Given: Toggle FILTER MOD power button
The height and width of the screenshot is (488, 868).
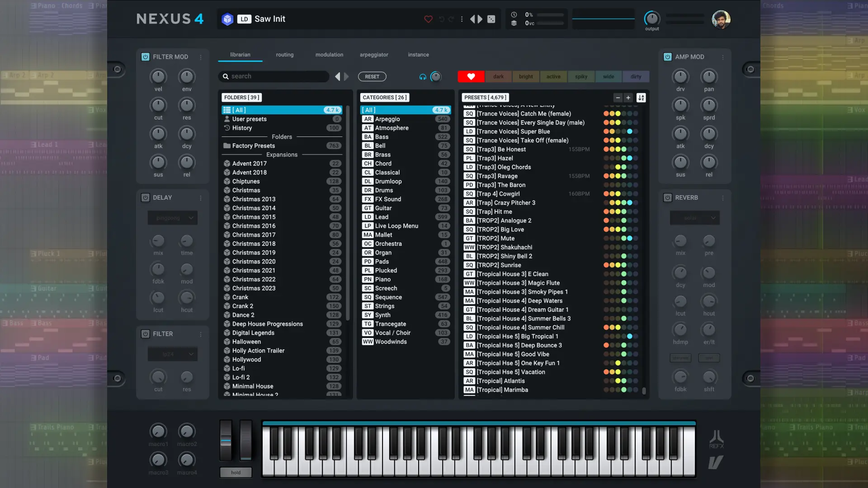Looking at the screenshot, I should pos(145,57).
